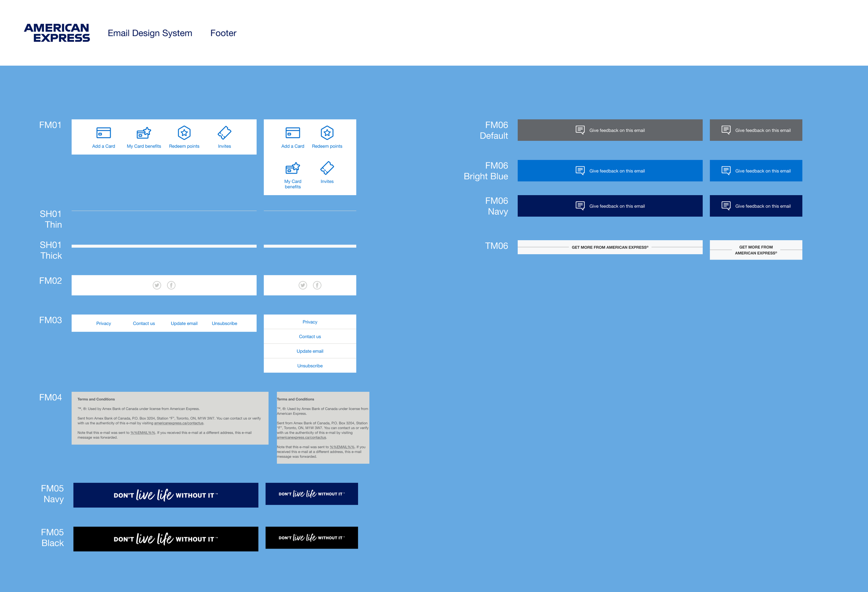Click 'Give feedback on this email' in wide gray bar

[x=617, y=130]
